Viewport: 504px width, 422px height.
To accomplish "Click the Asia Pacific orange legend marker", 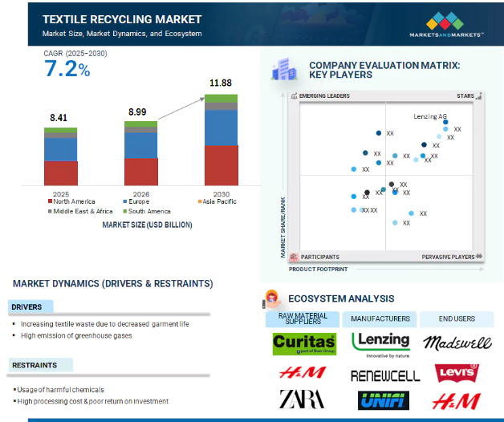I will pyautogui.click(x=200, y=201).
